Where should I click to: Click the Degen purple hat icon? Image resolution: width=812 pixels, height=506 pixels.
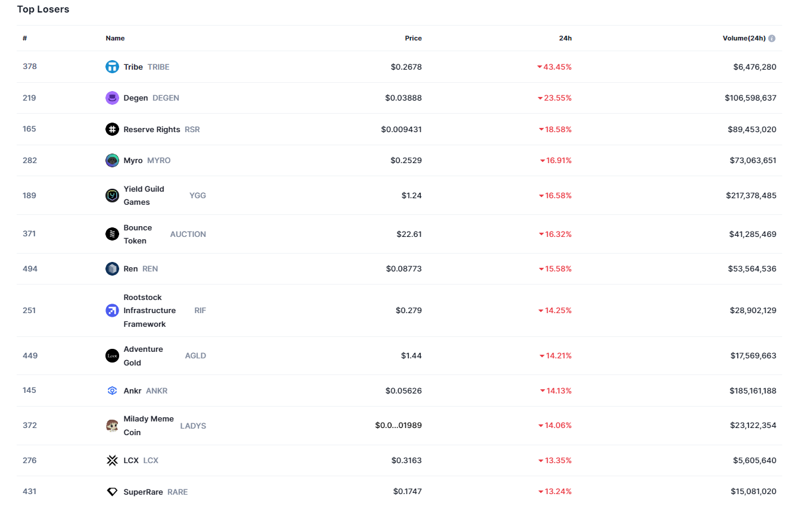(x=112, y=98)
